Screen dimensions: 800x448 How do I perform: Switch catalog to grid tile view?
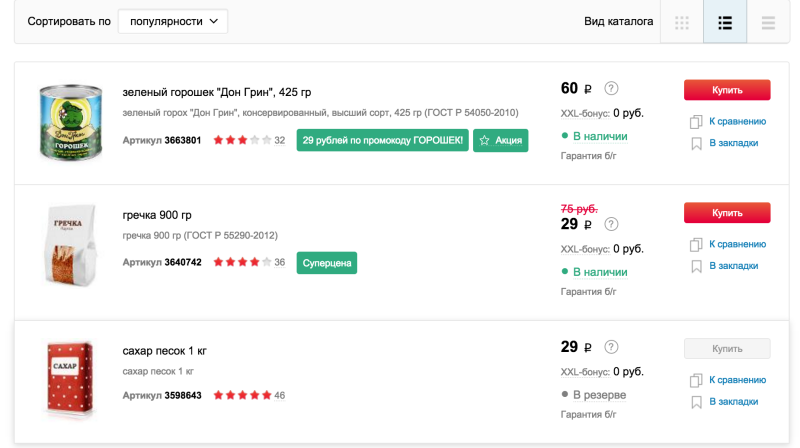682,22
